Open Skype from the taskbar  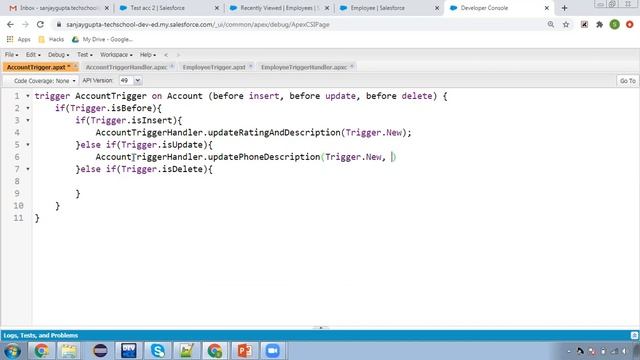point(158,351)
